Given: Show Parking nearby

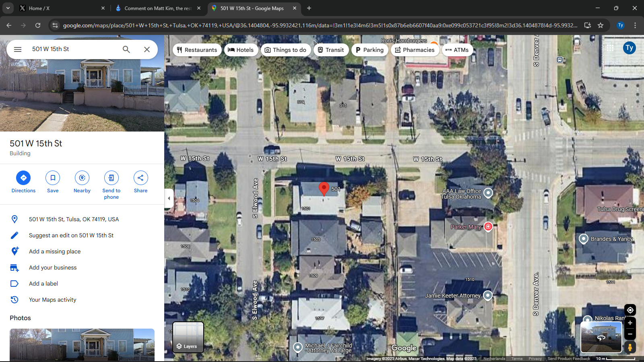Looking at the screenshot, I should pos(370,50).
